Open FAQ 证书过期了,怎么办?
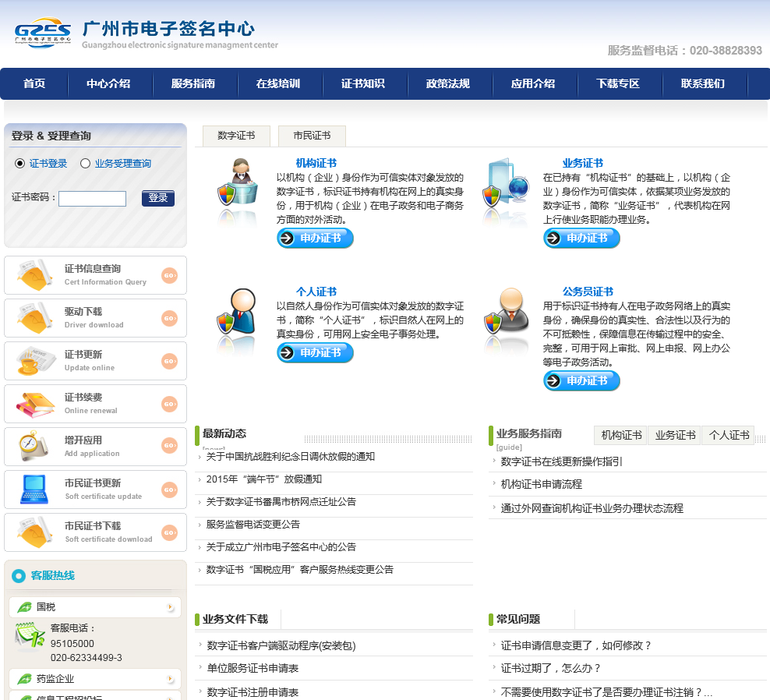This screenshot has width=770, height=700. coord(551,669)
